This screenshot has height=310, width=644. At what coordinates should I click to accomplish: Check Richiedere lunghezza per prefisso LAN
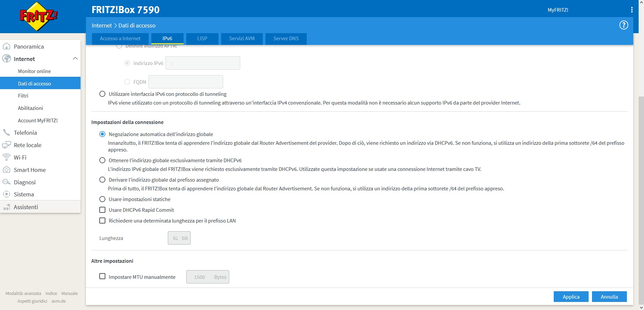pos(102,221)
